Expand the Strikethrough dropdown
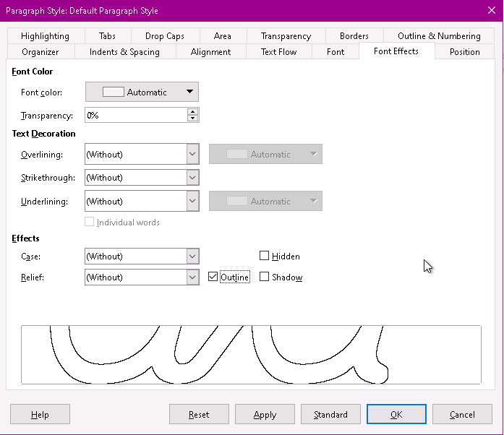 pyautogui.click(x=192, y=178)
